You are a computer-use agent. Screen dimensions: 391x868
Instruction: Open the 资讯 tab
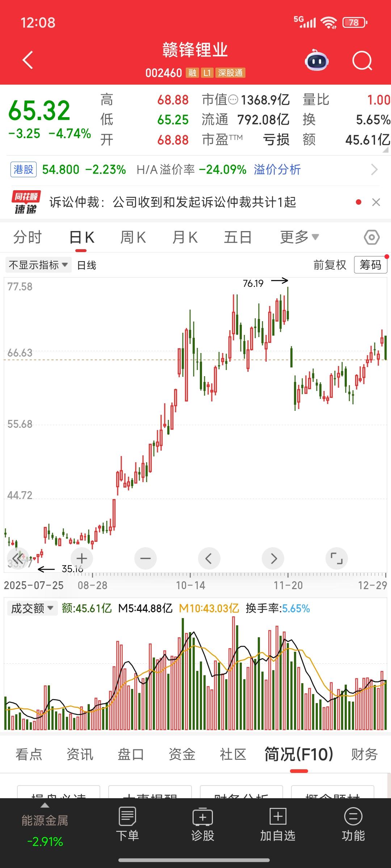[x=80, y=754]
